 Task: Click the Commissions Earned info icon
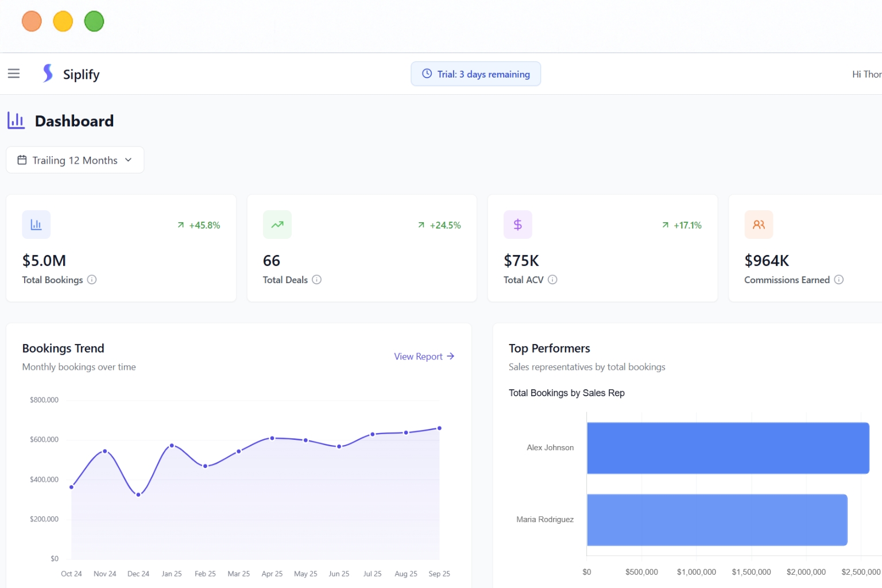(x=839, y=280)
